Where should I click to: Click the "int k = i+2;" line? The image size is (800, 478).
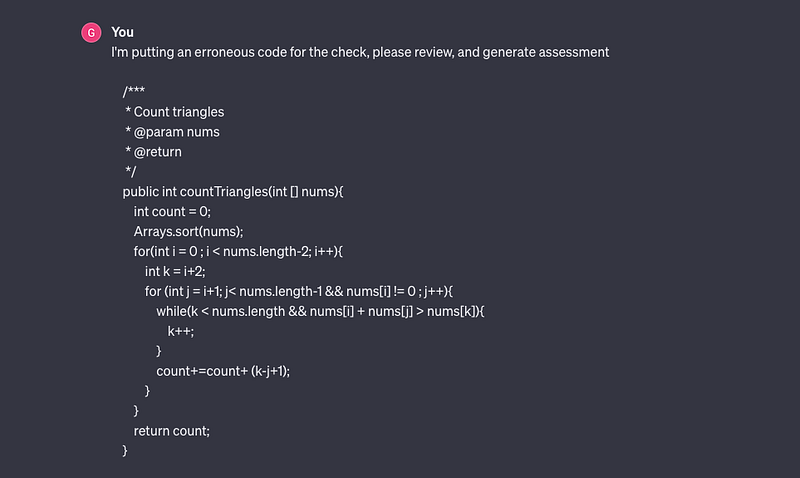[175, 271]
